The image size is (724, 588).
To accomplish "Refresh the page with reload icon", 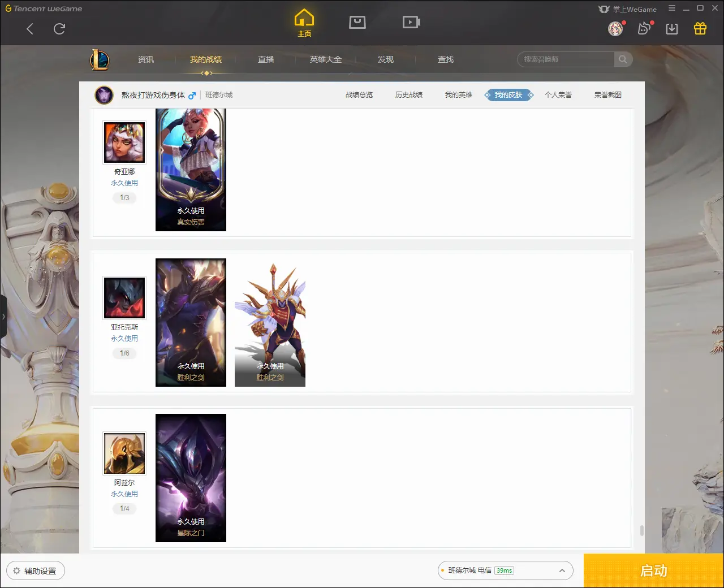I will [x=59, y=29].
